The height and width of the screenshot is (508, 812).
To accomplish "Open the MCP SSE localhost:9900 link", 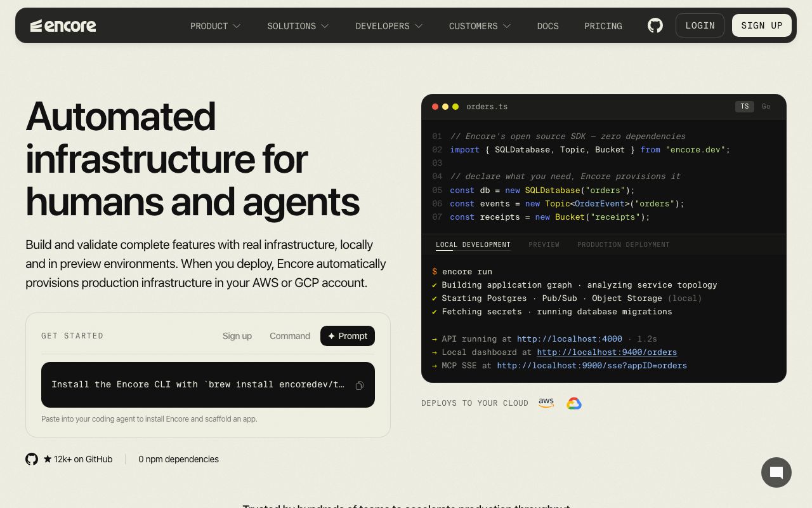I will [x=592, y=366].
